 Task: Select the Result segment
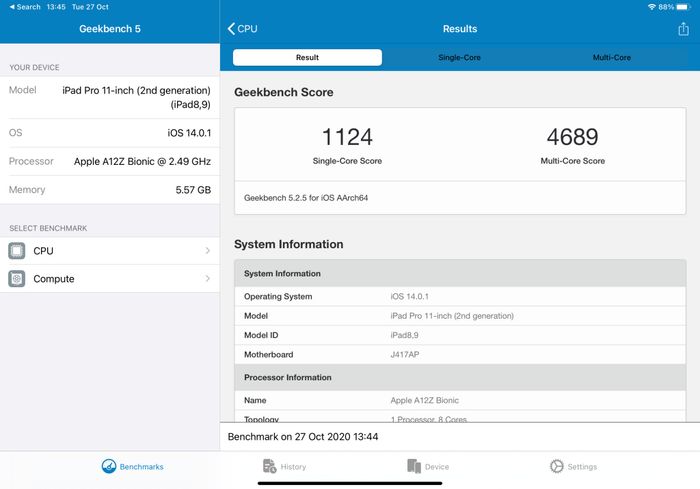(307, 57)
